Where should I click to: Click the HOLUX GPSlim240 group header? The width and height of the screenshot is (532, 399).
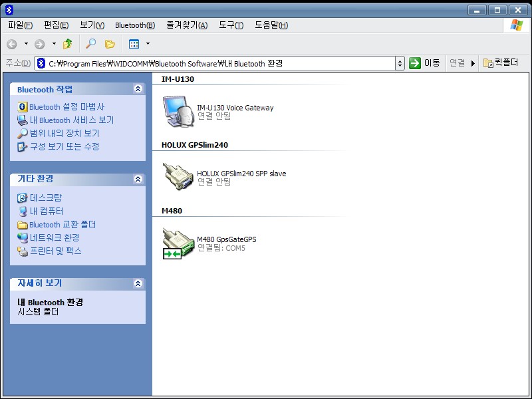(195, 145)
